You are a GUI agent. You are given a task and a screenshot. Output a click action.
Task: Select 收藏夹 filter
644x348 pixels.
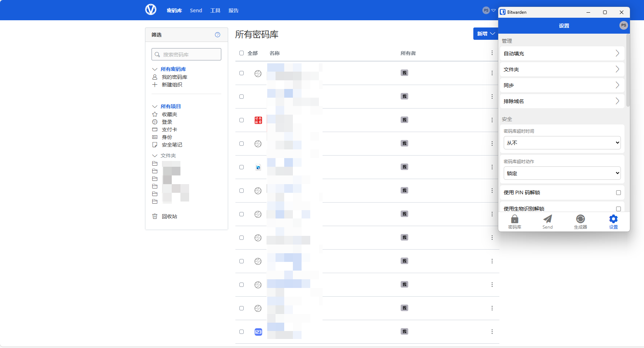coord(169,114)
